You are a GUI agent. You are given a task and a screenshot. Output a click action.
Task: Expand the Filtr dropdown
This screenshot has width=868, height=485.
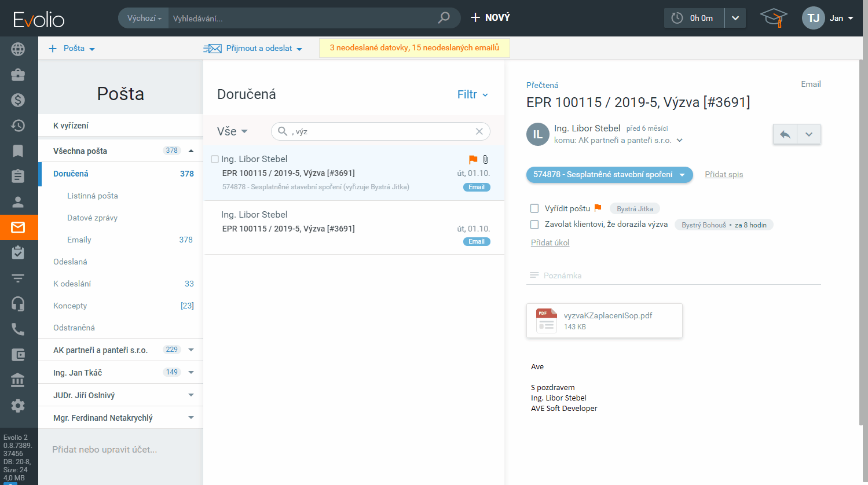click(473, 94)
